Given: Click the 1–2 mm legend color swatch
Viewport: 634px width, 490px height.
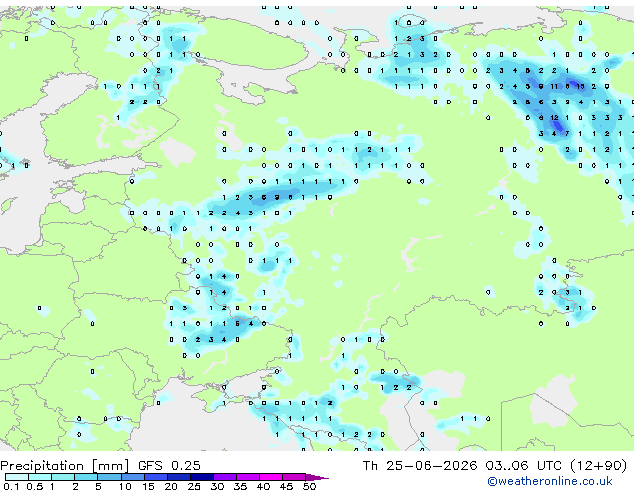Looking at the screenshot, I should pyautogui.click(x=63, y=477).
